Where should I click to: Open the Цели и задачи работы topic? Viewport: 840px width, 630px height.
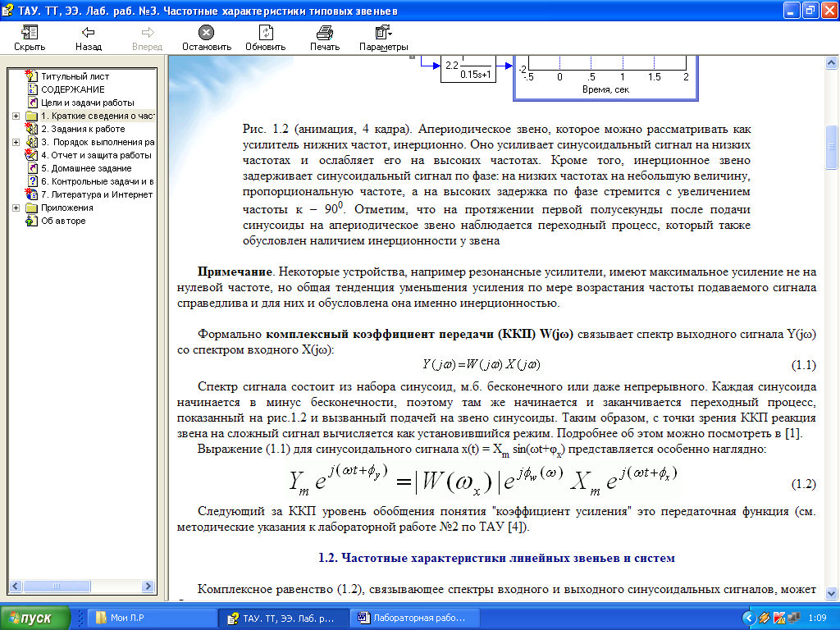[x=87, y=103]
